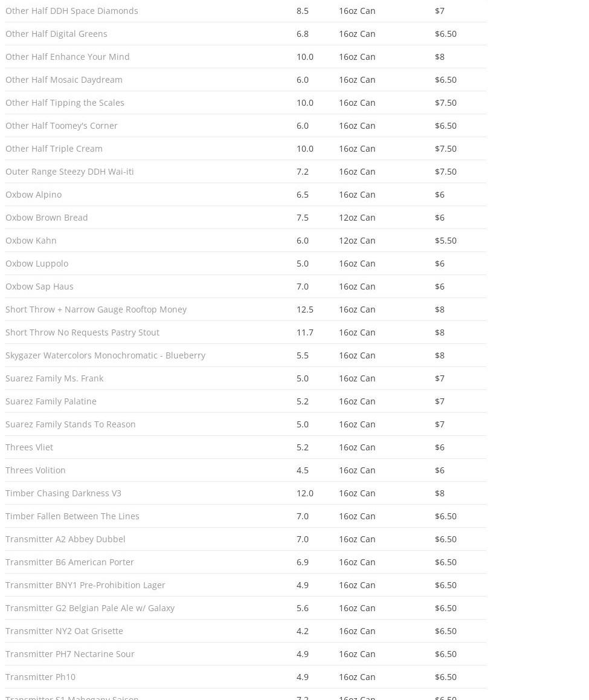Viewport: 589px width, 700px height.
Task: Click Oxbow Brown Bread beer name
Action: click(x=47, y=218)
